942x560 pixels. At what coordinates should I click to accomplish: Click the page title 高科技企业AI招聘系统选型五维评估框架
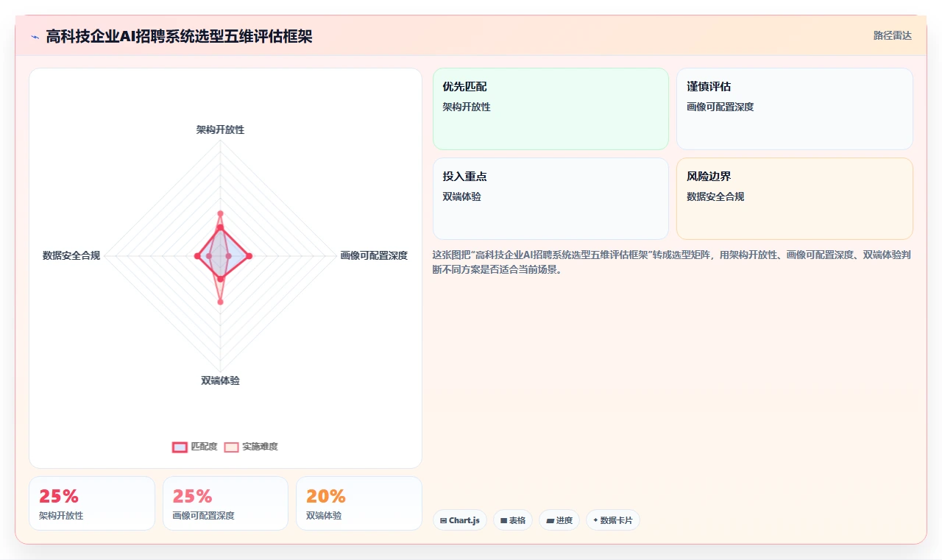click(x=179, y=36)
